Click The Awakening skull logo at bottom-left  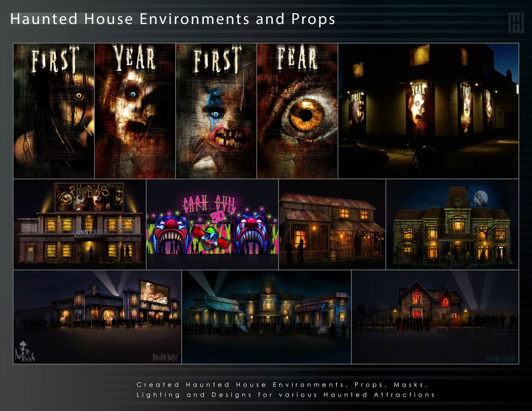(25, 350)
